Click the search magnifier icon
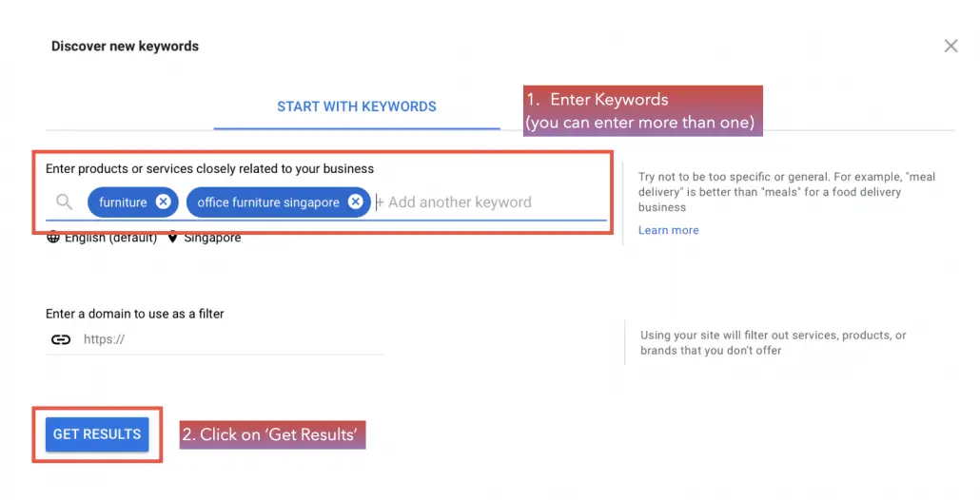This screenshot has width=980, height=500. [64, 202]
